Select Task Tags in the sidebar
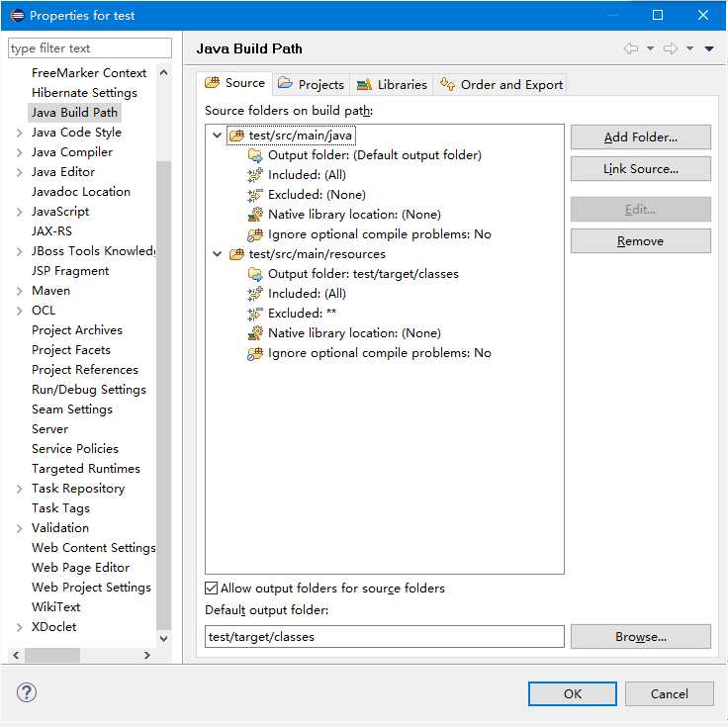 60,508
